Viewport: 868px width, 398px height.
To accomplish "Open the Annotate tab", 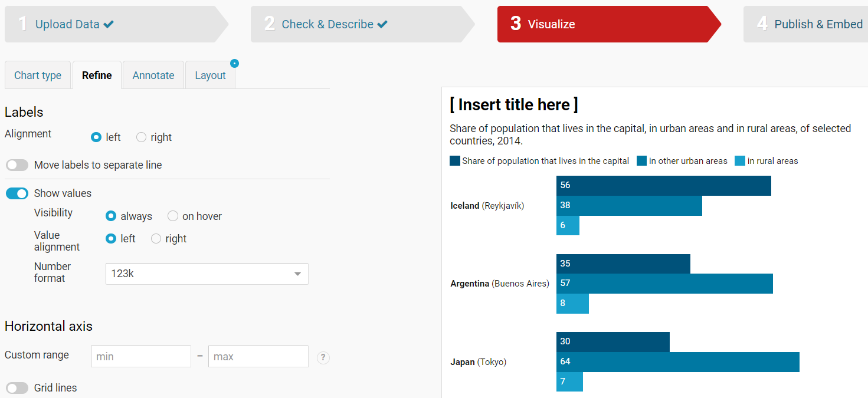I will click(x=153, y=75).
